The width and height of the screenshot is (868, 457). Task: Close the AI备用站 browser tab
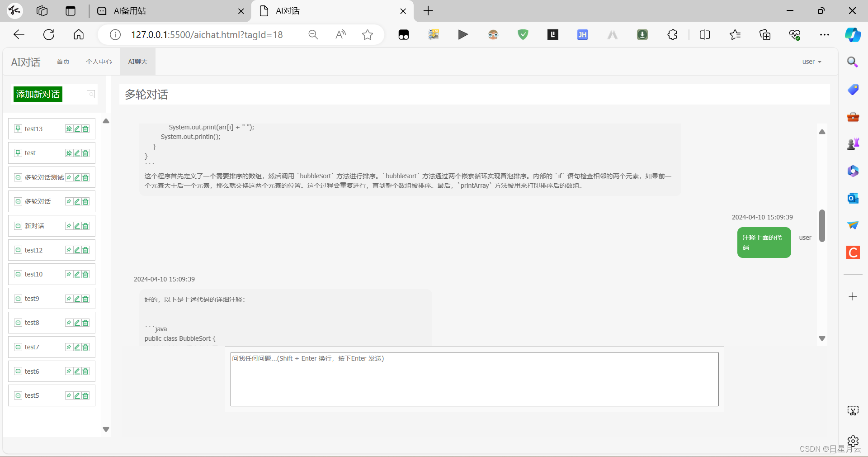point(241,11)
